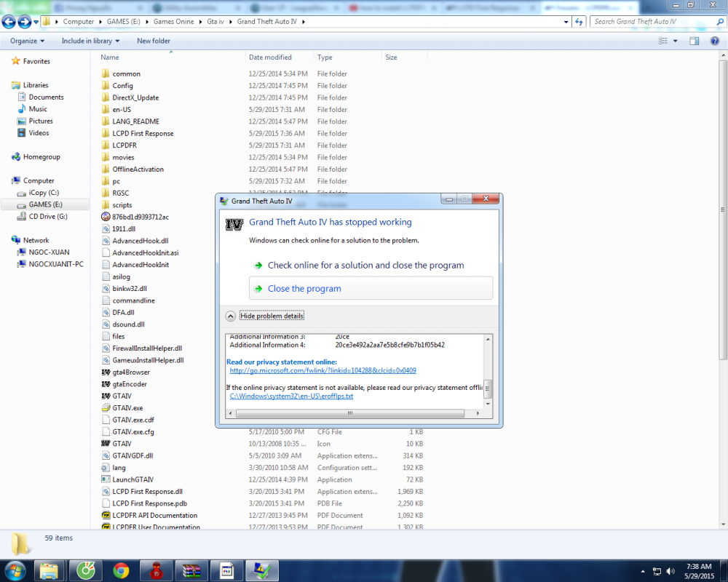Click the horizontal scrollbar in problem details
The height and width of the screenshot is (582, 728).
[350, 413]
